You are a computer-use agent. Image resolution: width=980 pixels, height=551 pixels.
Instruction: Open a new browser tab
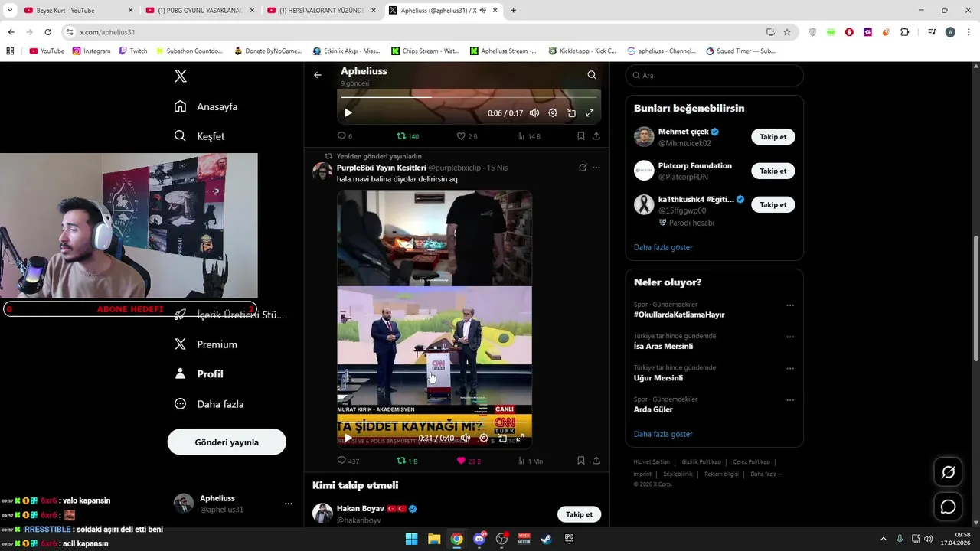click(513, 11)
